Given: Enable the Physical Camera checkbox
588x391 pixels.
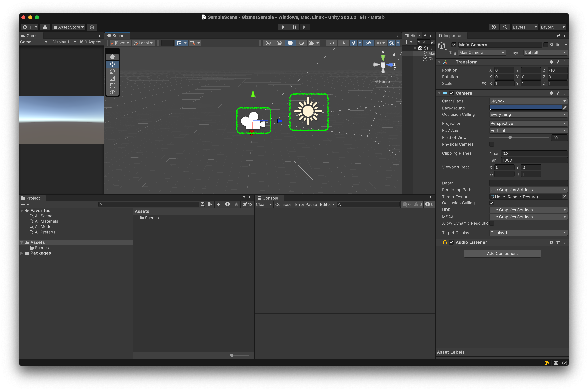Looking at the screenshot, I should click(491, 144).
